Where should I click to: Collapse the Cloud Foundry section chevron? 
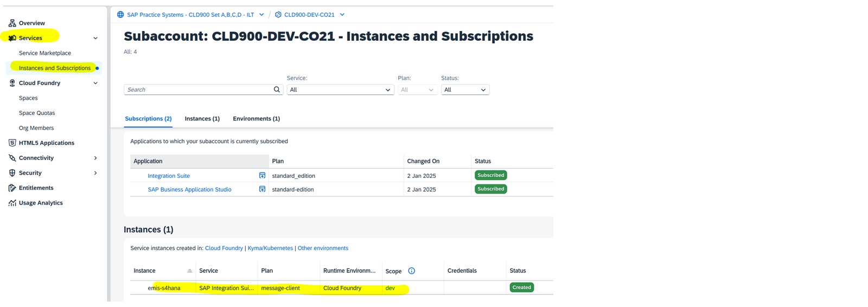[95, 83]
